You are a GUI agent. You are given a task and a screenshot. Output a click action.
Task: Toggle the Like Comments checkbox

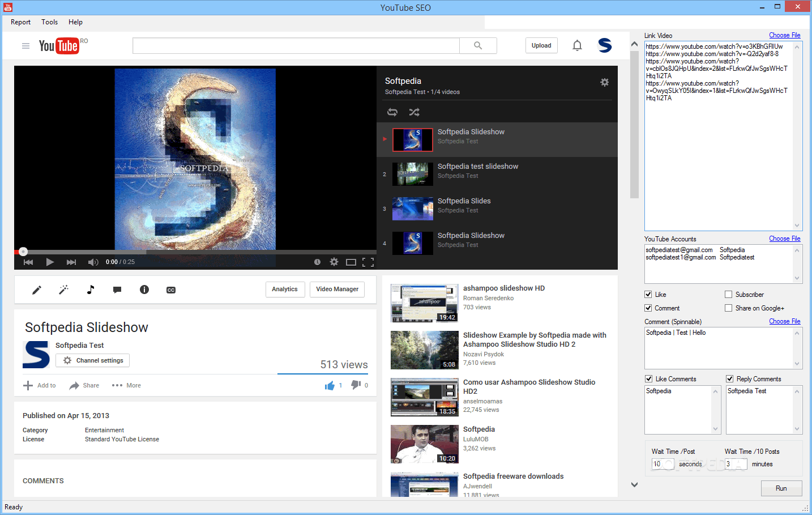(649, 379)
